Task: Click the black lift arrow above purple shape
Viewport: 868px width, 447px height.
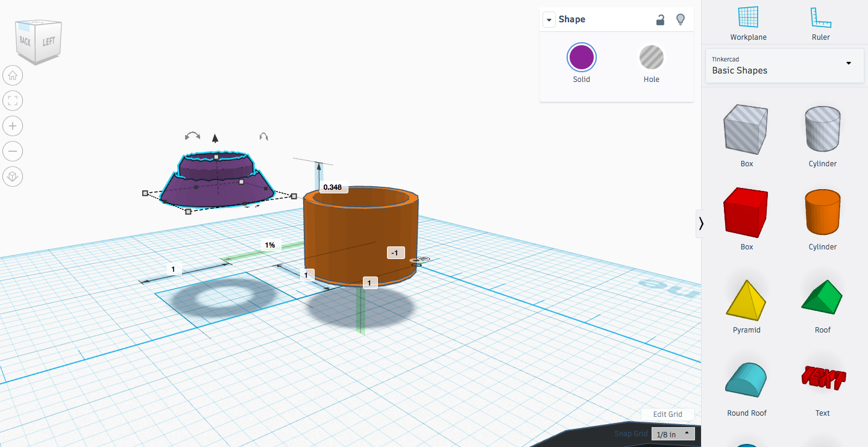Action: (x=215, y=138)
